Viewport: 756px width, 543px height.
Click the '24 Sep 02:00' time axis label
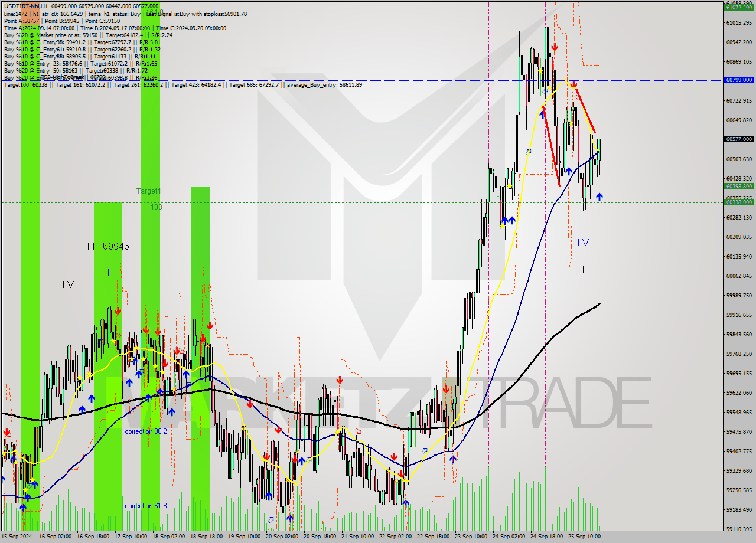(508, 537)
